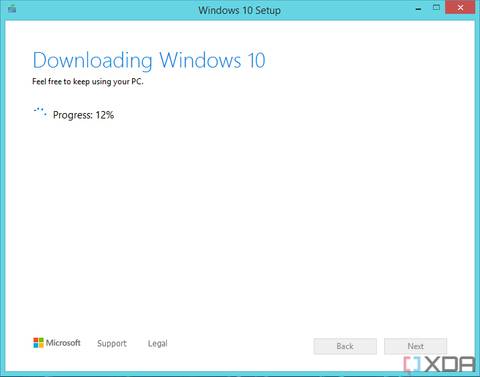Click the disabled Next button
This screenshot has height=377, width=480.
415,346
